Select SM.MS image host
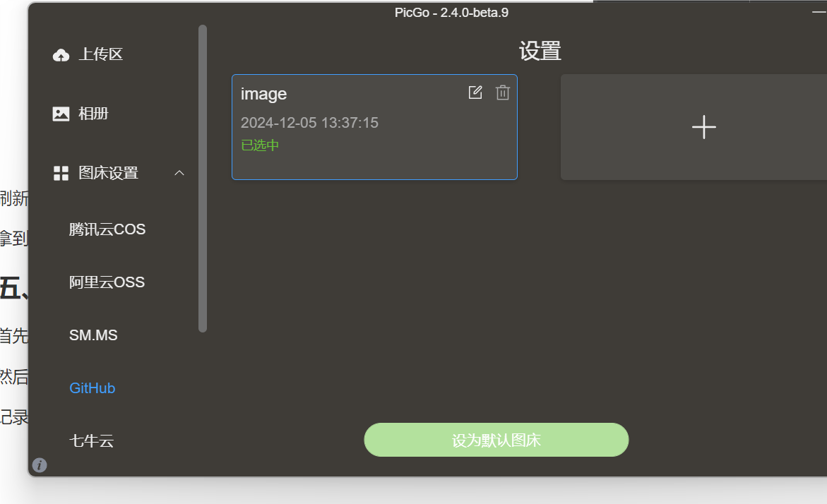This screenshot has height=504, width=827. 93,335
